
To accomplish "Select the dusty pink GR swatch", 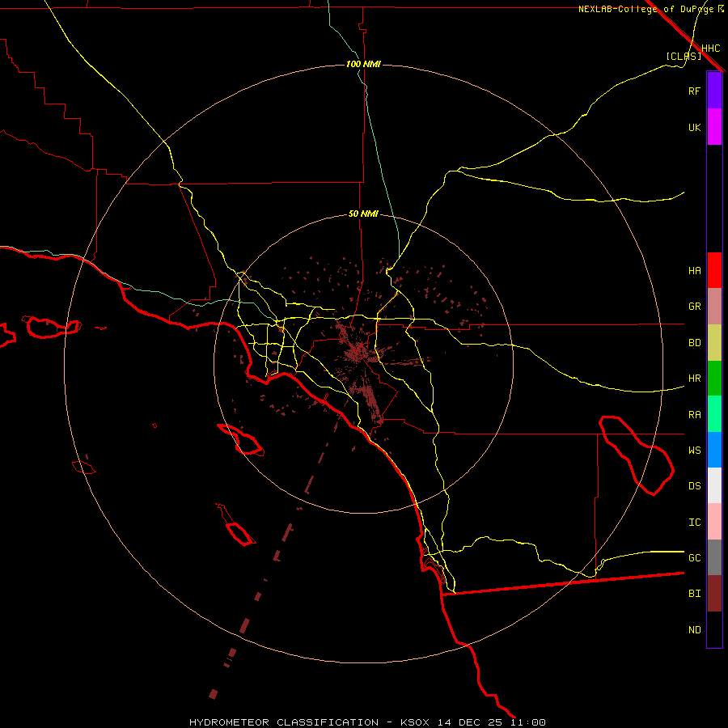I will click(x=714, y=306).
